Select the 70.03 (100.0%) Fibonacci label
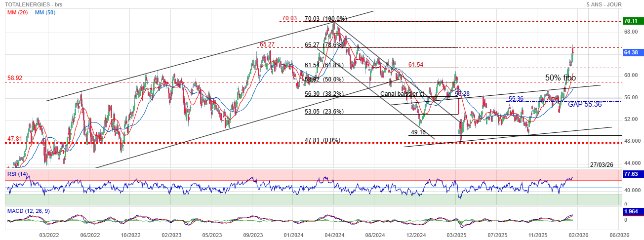Viewport: 644px width, 240px height. point(326,19)
